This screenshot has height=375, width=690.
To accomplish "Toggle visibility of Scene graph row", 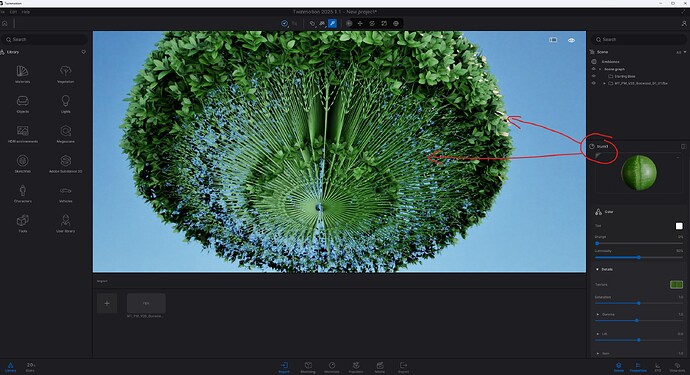I will tap(593, 69).
